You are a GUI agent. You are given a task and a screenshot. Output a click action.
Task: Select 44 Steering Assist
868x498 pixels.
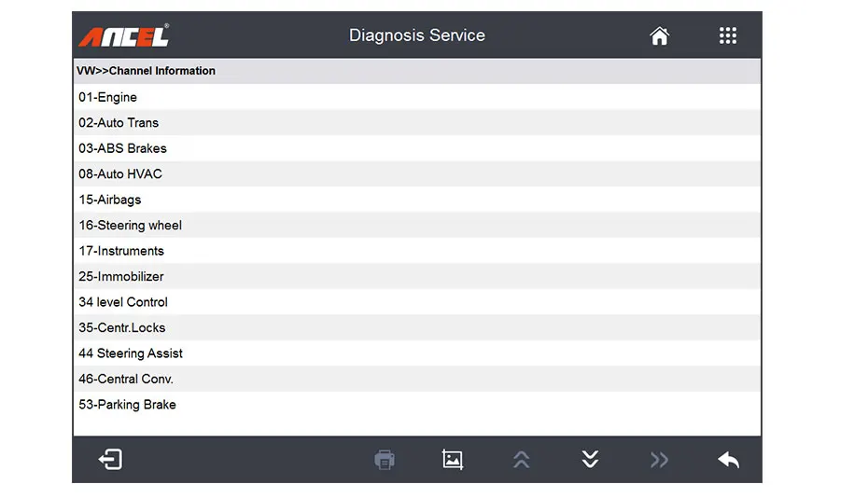click(x=131, y=353)
